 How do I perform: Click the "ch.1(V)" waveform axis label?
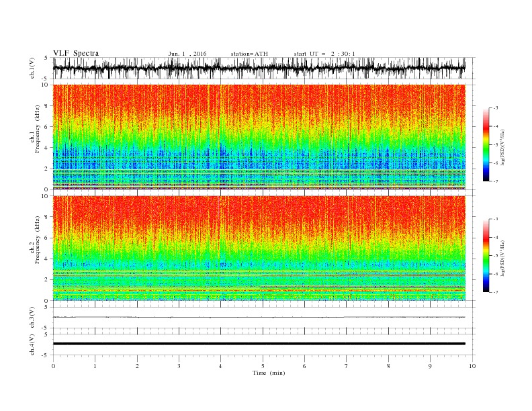32,68
